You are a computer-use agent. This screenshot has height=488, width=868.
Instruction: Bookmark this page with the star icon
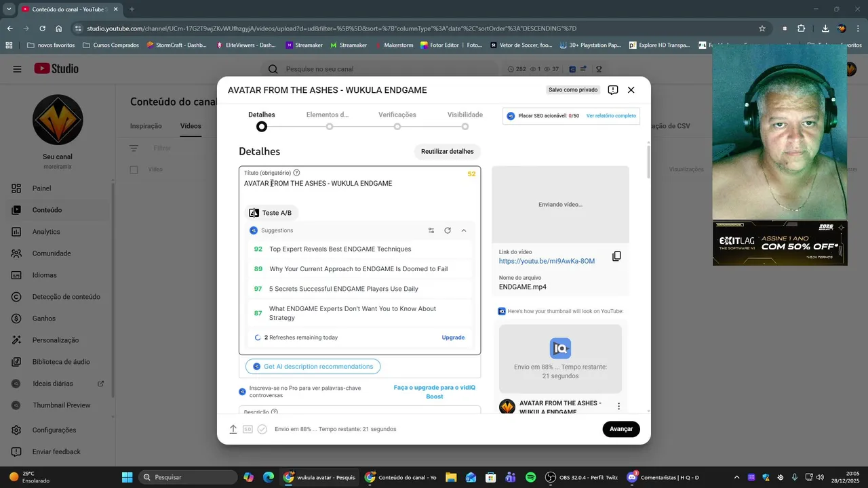(x=762, y=28)
